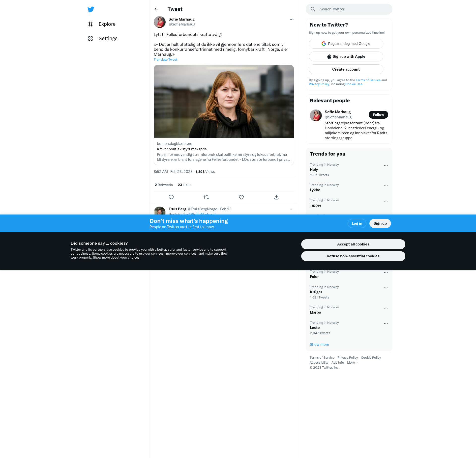
Task: Click the retweet arrows icon
Action: click(206, 197)
